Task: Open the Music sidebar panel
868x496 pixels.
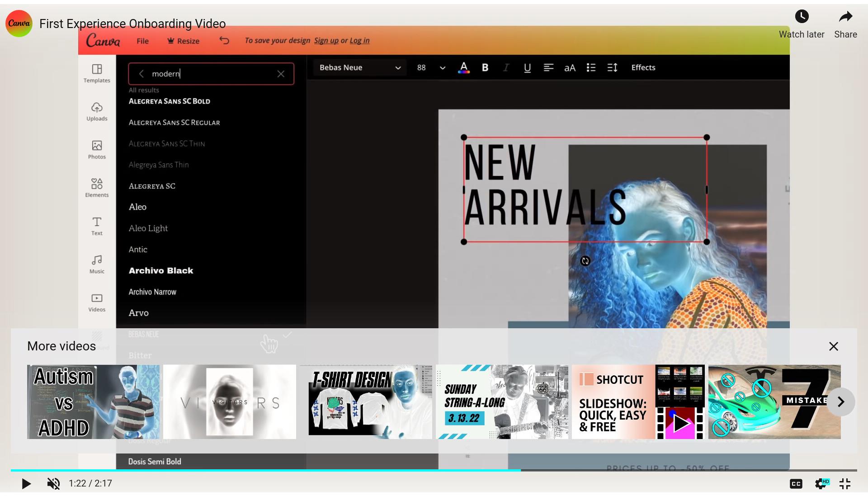Action: click(x=97, y=264)
